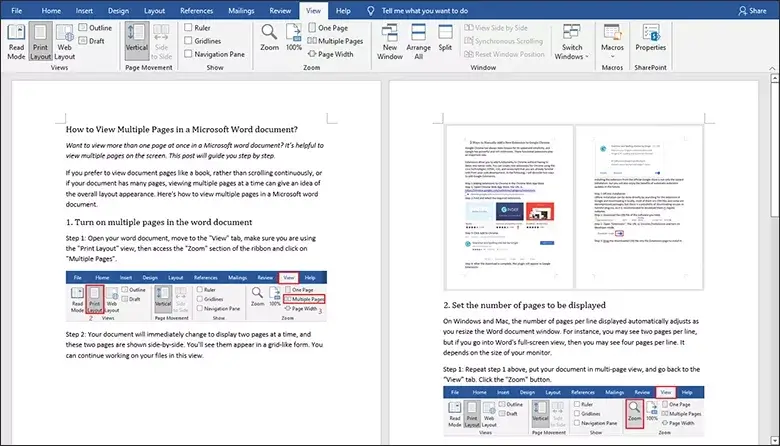Viewport: 780px width, 446px height.
Task: Toggle the Ruler checkbox
Action: coord(188,27)
